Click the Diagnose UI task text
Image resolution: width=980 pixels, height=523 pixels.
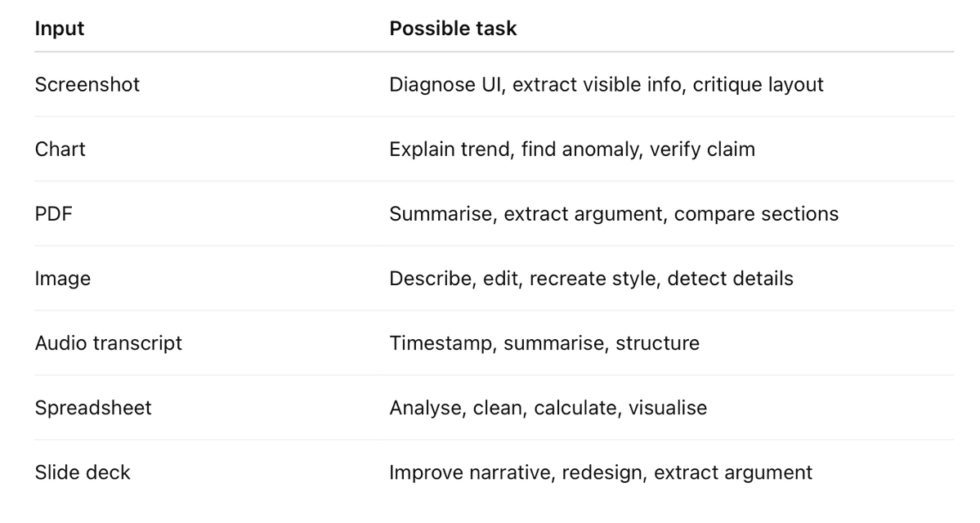pyautogui.click(x=445, y=84)
